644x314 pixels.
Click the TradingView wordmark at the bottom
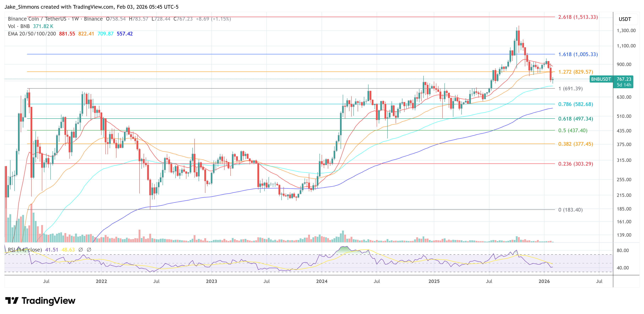point(49,301)
